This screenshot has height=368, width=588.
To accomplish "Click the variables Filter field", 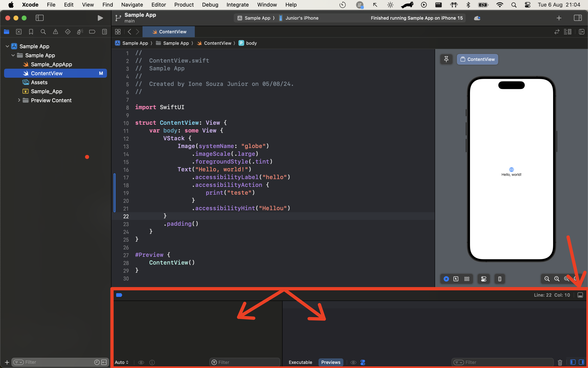I will tap(245, 362).
